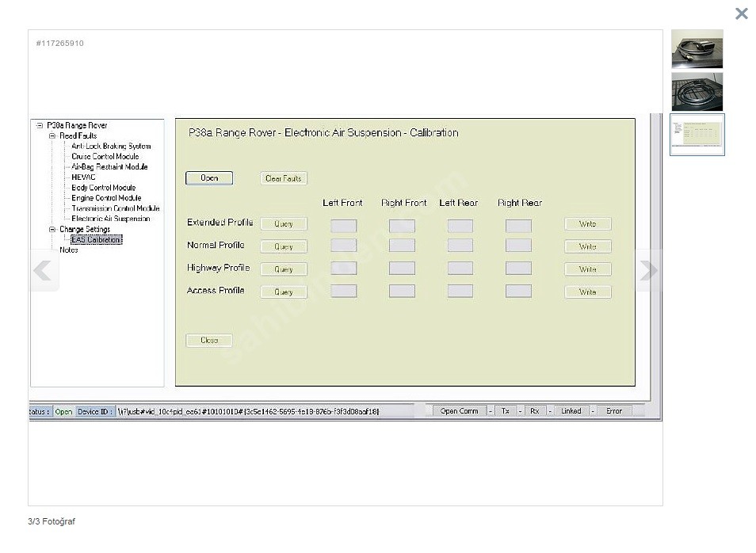Image resolution: width=756 pixels, height=553 pixels.
Task: Open the first cable photo thumbnail
Action: coord(697,49)
